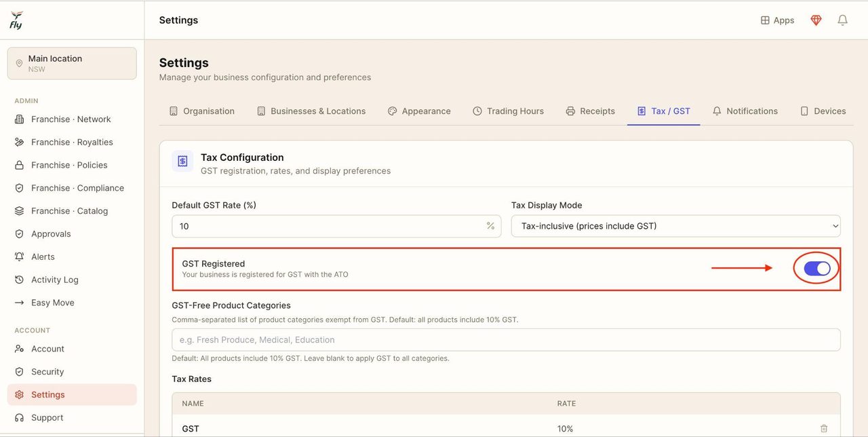Open Franchise · Catalog in sidebar
The width and height of the screenshot is (868, 437).
(x=72, y=211)
